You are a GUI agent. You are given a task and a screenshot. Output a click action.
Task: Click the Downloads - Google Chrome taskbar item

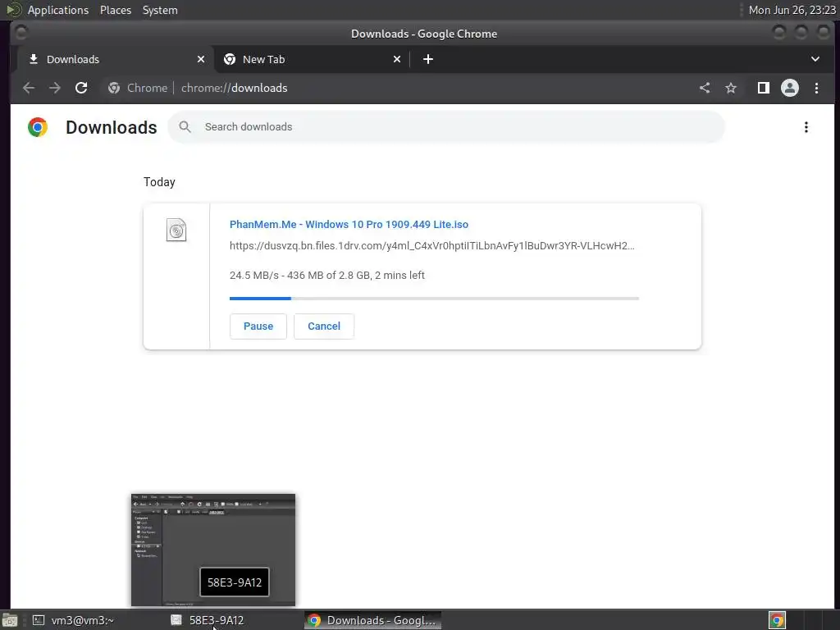click(373, 620)
